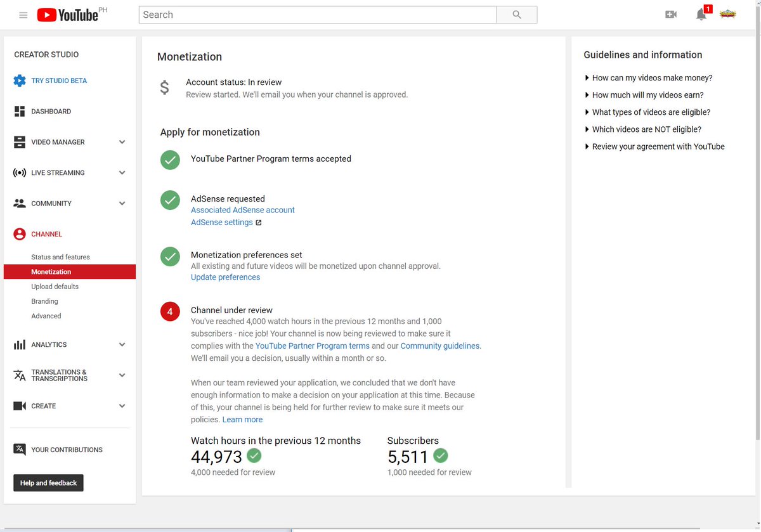Click the 'Guidelines and information' heading

coord(643,55)
